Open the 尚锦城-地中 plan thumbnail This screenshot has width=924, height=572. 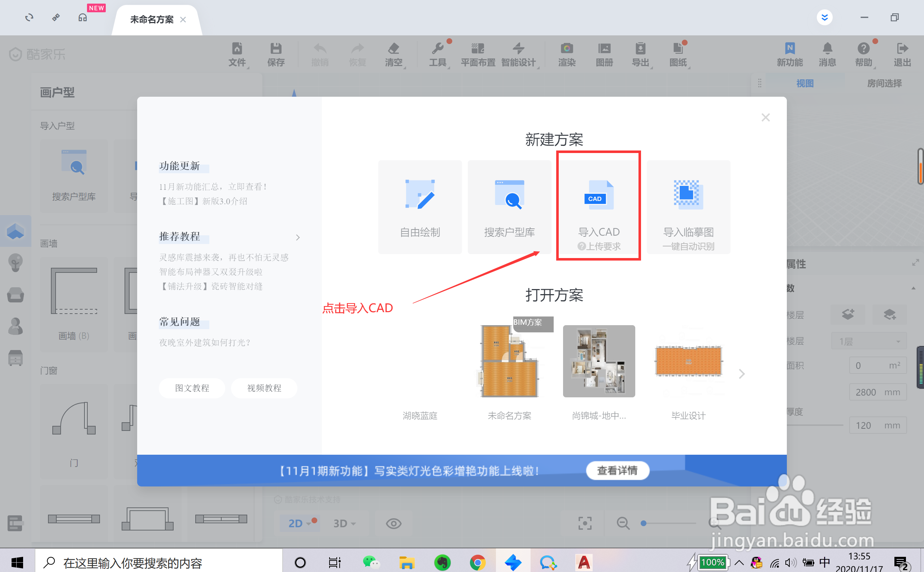pyautogui.click(x=598, y=361)
